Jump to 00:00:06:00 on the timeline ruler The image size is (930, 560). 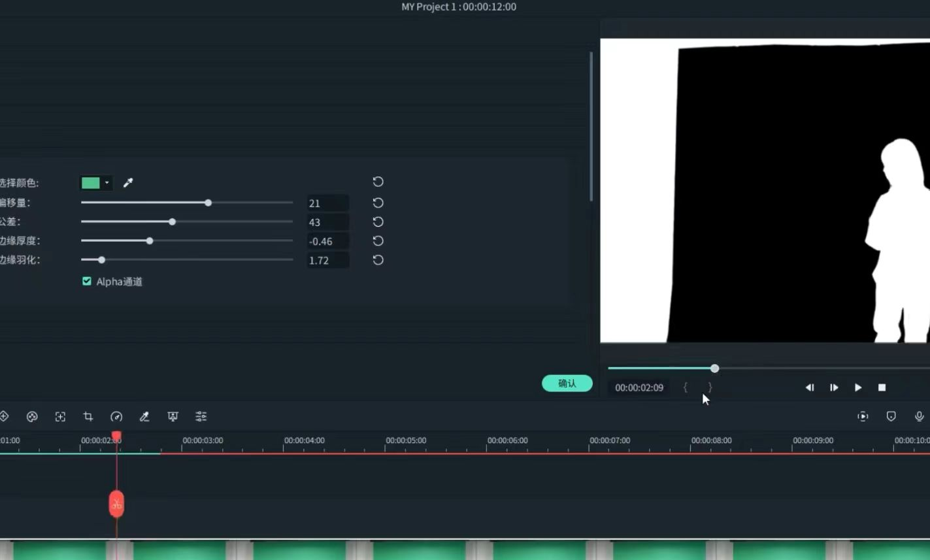click(x=508, y=440)
